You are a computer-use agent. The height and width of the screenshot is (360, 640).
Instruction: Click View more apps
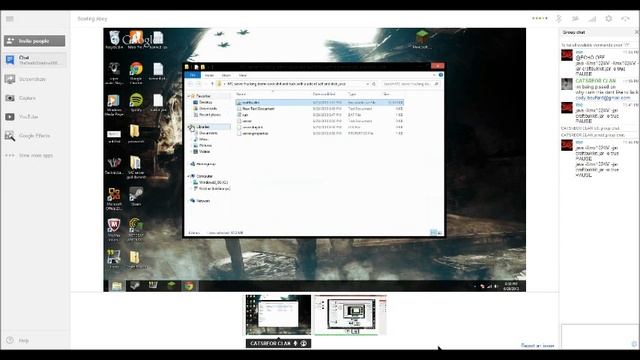click(29, 155)
